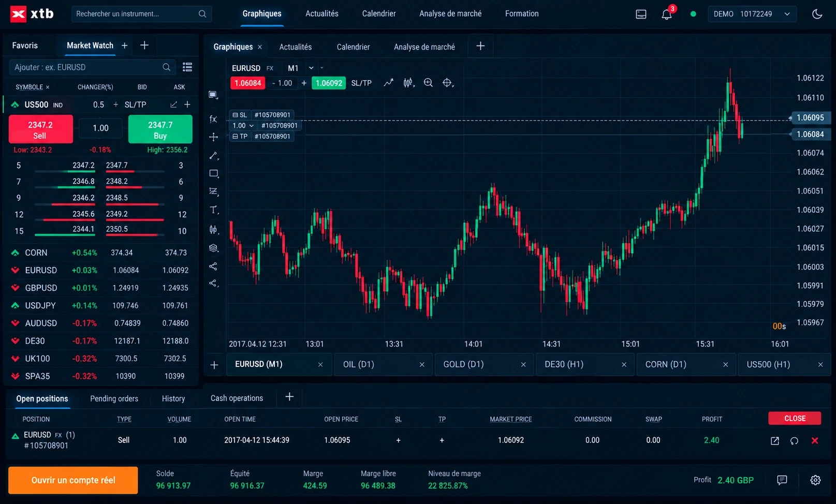The image size is (836, 504).
Task: Switch to the Pending orders tab
Action: click(114, 398)
